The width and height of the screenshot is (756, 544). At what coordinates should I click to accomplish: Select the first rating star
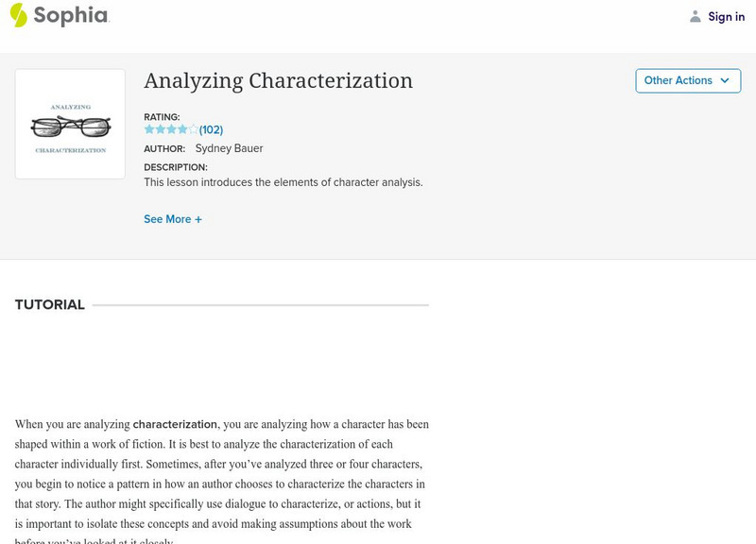[149, 129]
